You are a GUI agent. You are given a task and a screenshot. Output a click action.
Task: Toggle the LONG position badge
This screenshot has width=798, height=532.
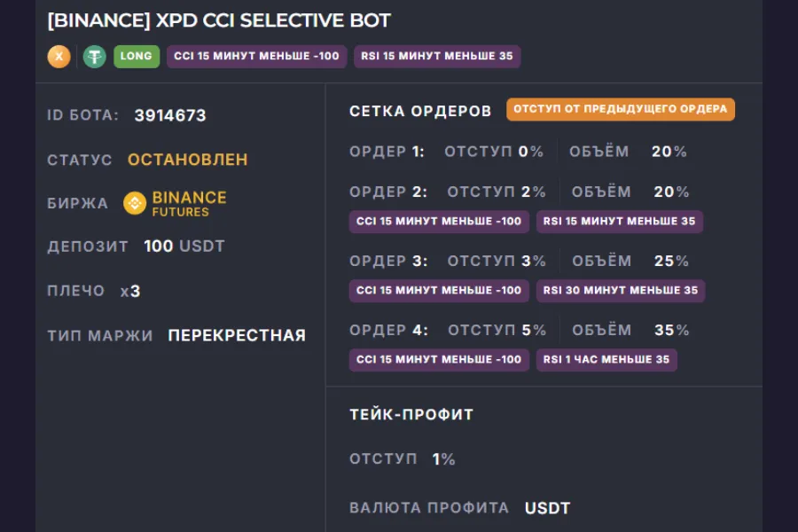pos(137,56)
